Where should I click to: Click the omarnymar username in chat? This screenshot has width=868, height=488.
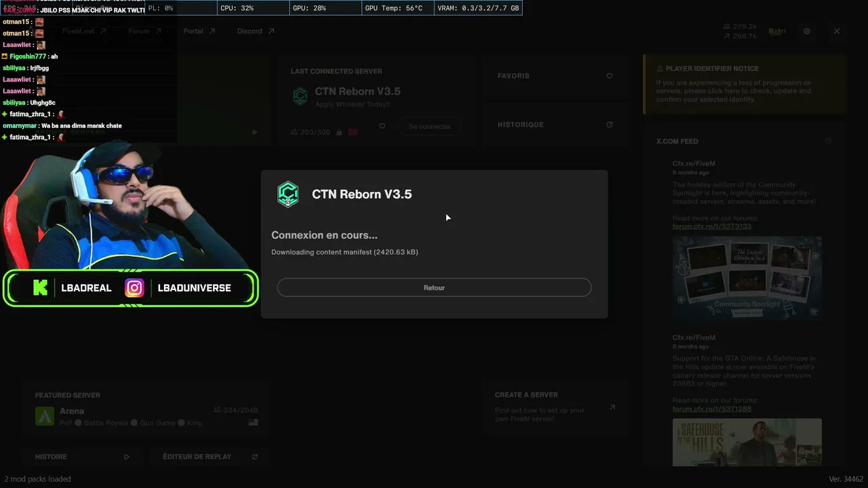(x=20, y=125)
